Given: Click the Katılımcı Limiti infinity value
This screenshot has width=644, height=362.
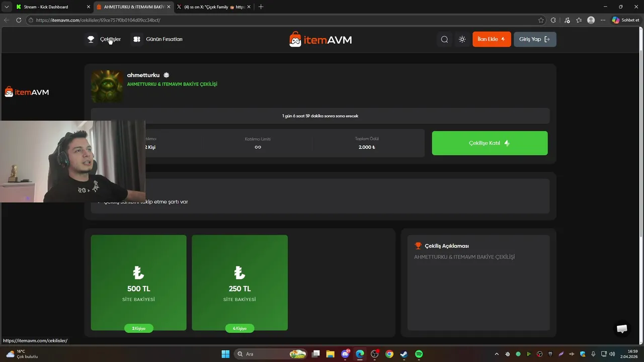Looking at the screenshot, I should 258,147.
